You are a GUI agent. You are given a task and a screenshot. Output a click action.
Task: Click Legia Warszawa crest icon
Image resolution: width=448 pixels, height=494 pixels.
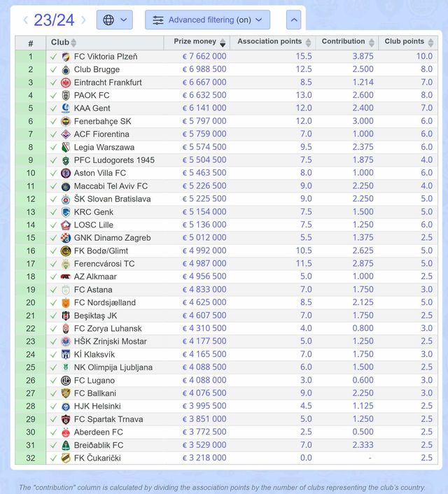click(66, 147)
